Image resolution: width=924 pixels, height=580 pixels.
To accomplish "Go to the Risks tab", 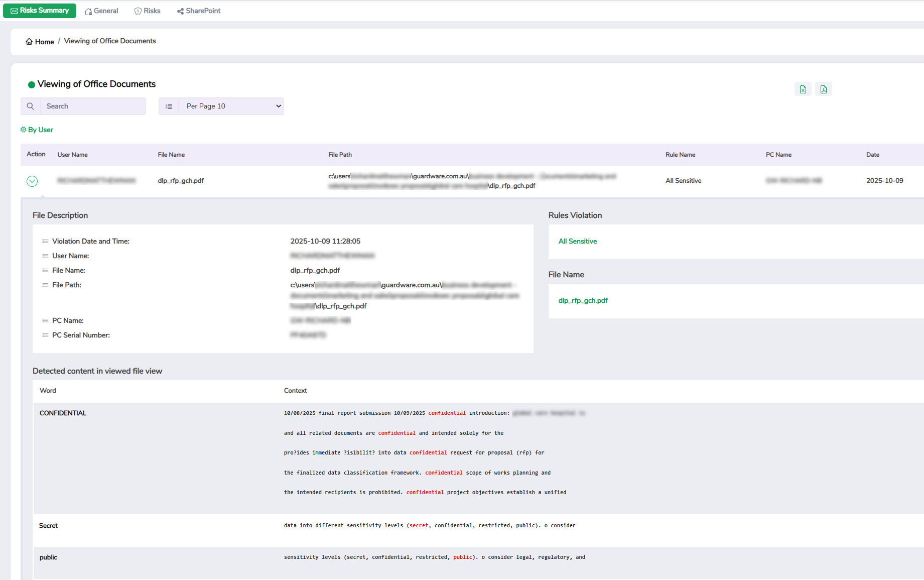I will (148, 11).
